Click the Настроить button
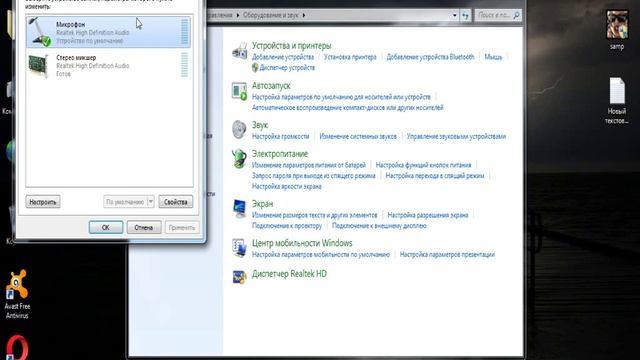 pyautogui.click(x=43, y=202)
